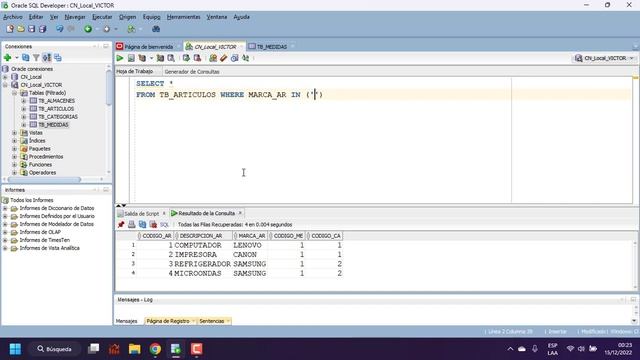Click the delete row icon in query result
Screen dimensions: 640x360
[x=153, y=224]
